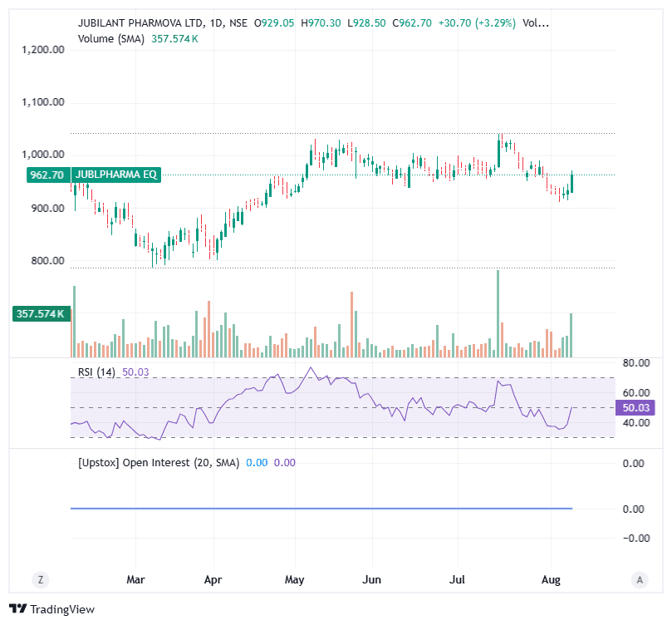The image size is (672, 625).
Task: Click the 80.00 RSI scale label
Action: click(x=636, y=363)
